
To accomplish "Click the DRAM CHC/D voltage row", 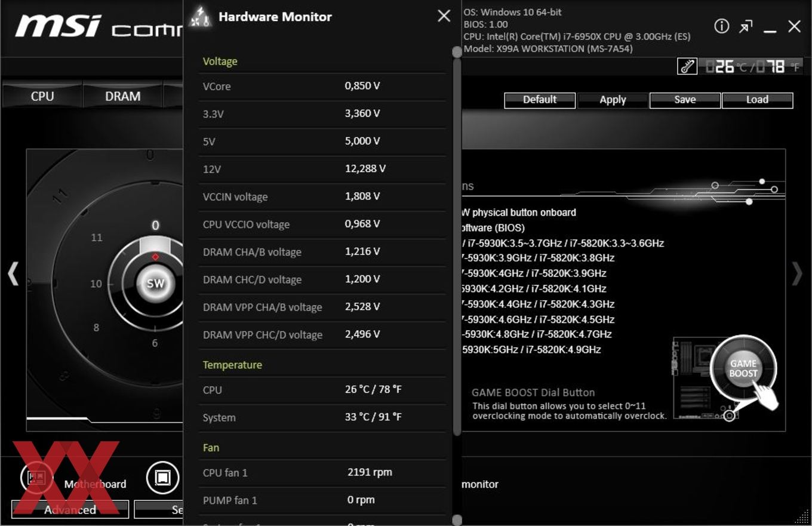I will point(322,279).
